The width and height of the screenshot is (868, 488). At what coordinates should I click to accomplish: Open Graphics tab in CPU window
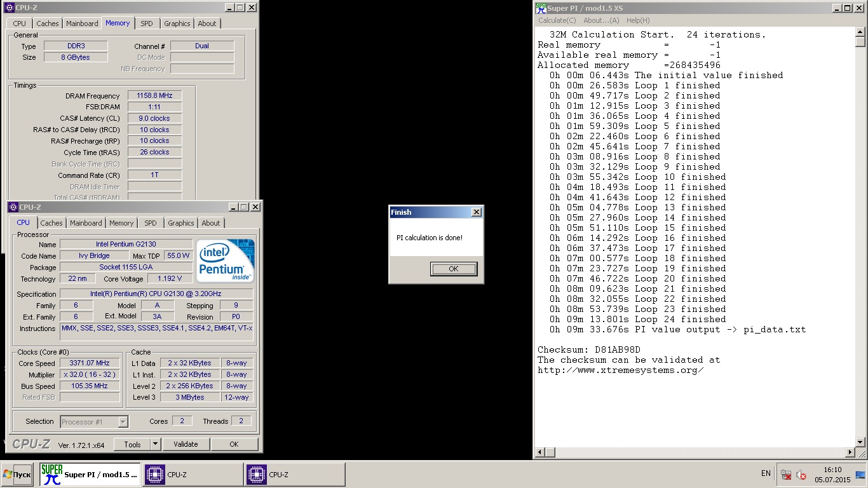click(x=181, y=223)
